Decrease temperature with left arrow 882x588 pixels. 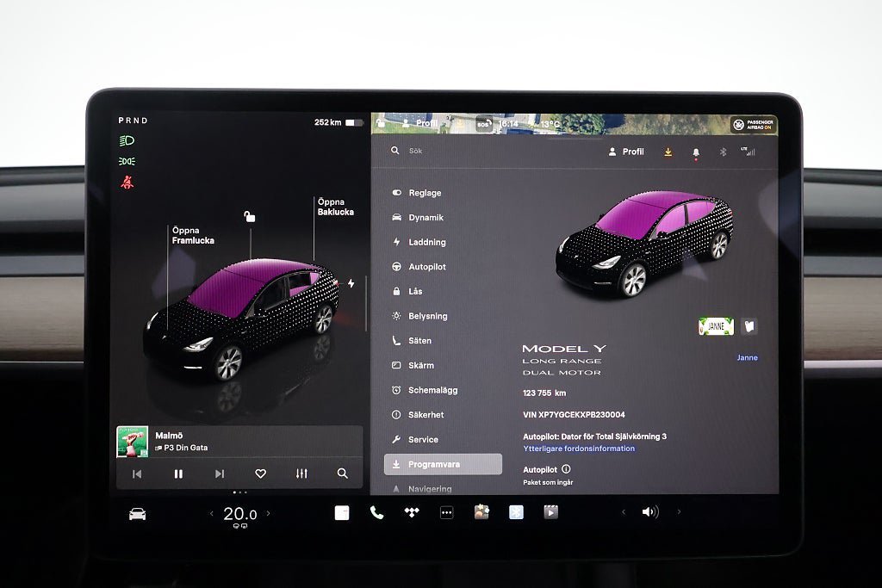coord(212,514)
